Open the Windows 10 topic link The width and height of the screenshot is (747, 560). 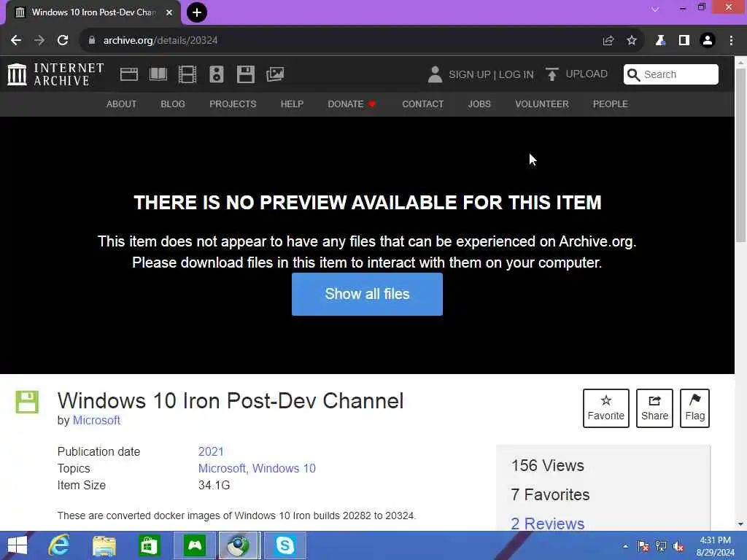284,469
